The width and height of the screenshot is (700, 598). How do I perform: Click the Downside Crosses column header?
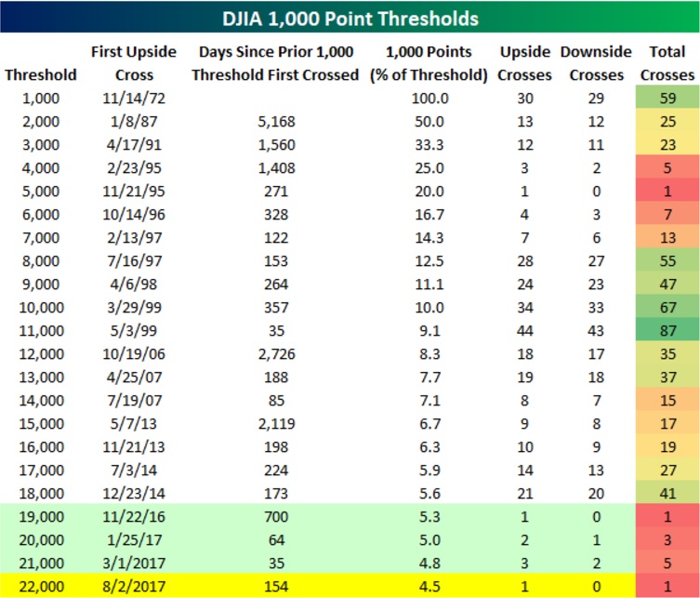pyautogui.click(x=597, y=63)
